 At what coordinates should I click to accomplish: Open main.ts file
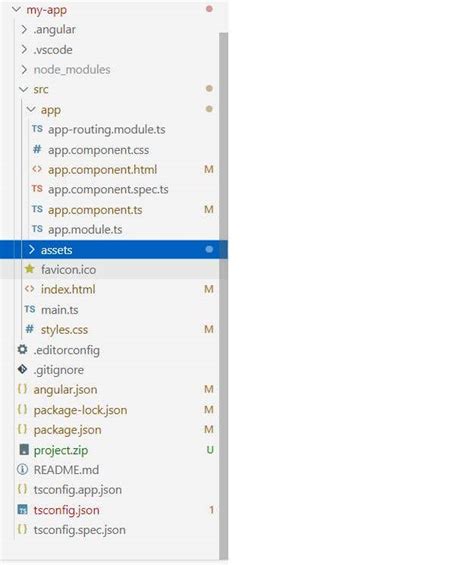tap(59, 310)
